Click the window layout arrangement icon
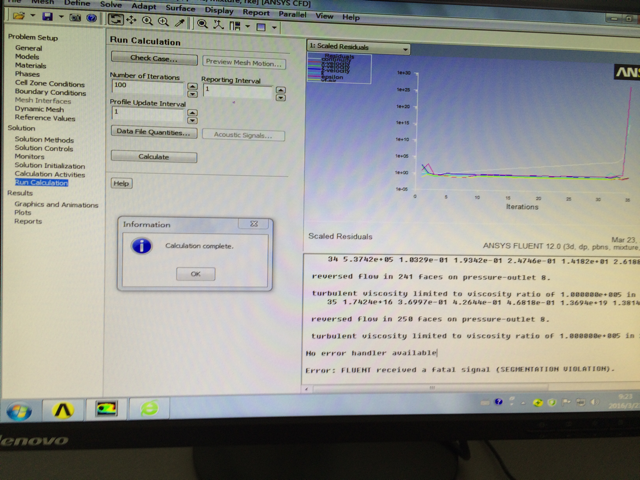Image resolution: width=640 pixels, height=480 pixels. coord(235,26)
